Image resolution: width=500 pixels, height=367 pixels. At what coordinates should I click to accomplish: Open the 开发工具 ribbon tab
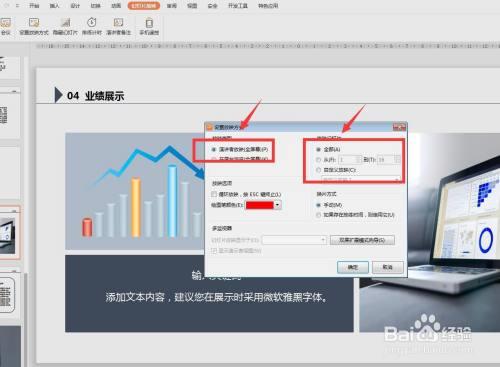tap(237, 6)
